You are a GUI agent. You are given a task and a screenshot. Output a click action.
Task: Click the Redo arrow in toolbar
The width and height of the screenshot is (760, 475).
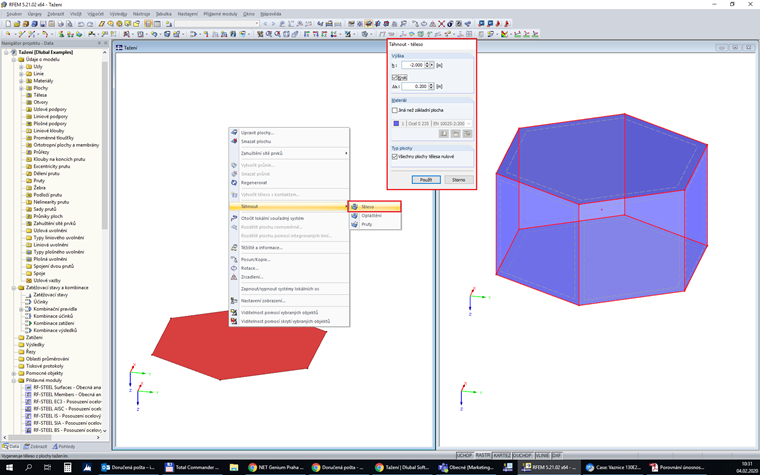pyautogui.click(x=90, y=24)
